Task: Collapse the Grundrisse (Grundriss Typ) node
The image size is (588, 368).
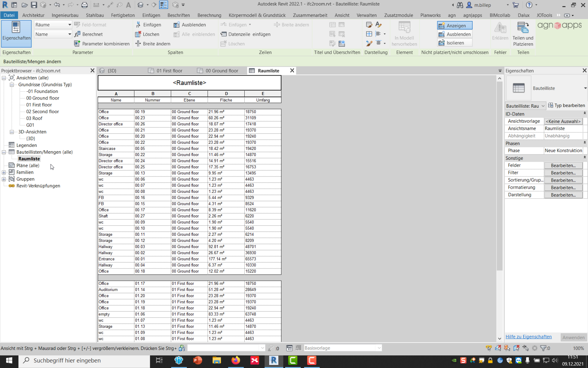Action: pyautogui.click(x=12, y=85)
